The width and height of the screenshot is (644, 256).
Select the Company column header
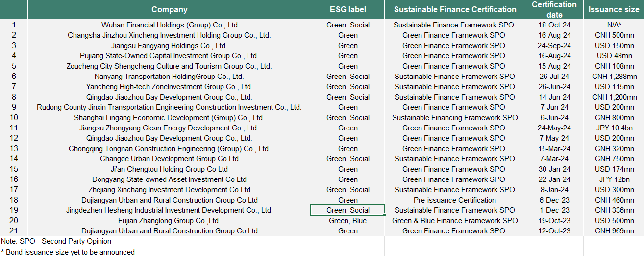(169, 10)
